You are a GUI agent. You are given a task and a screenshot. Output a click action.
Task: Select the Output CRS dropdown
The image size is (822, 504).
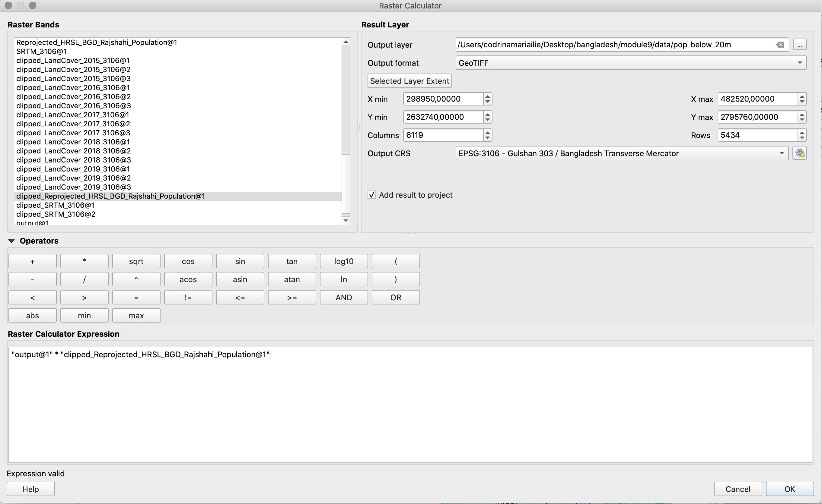[x=619, y=153]
